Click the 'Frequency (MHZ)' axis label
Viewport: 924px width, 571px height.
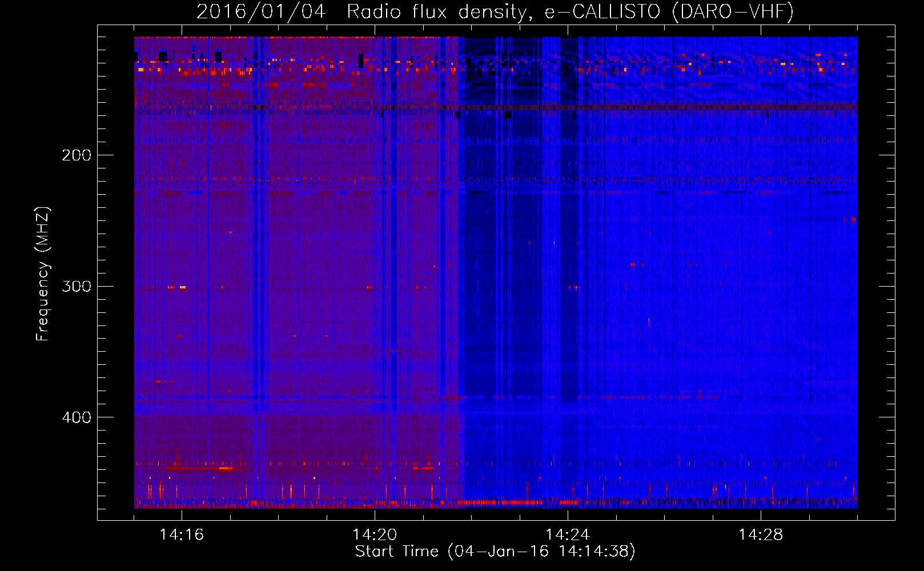point(43,274)
